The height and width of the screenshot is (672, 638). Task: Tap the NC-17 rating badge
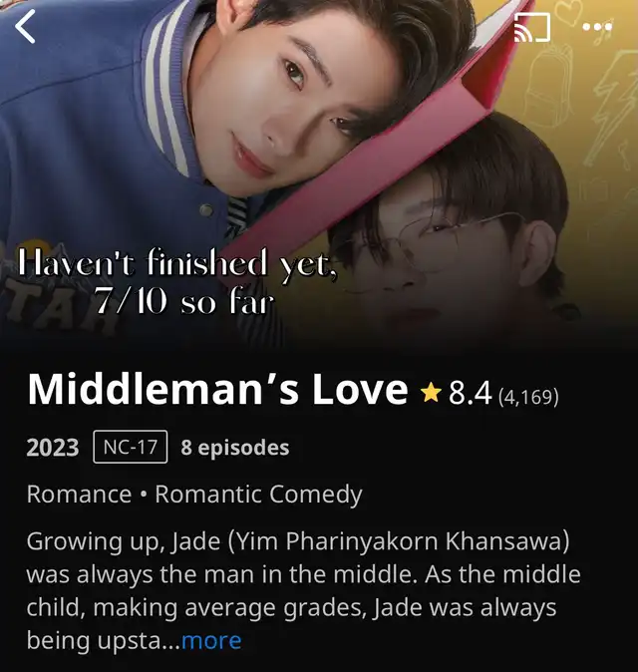tap(131, 447)
